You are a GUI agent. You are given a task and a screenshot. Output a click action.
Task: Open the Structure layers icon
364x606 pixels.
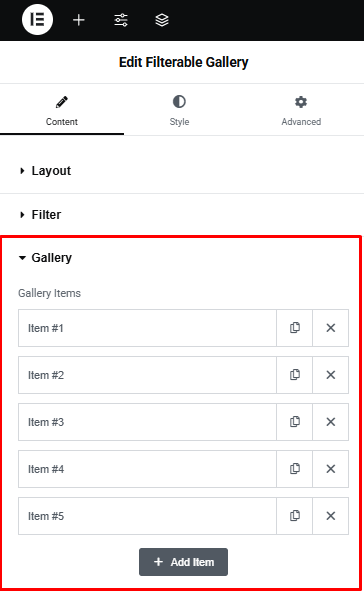(x=162, y=20)
